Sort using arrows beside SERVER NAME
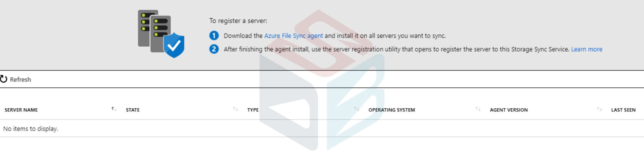The width and height of the screenshot is (644, 160). (114, 109)
